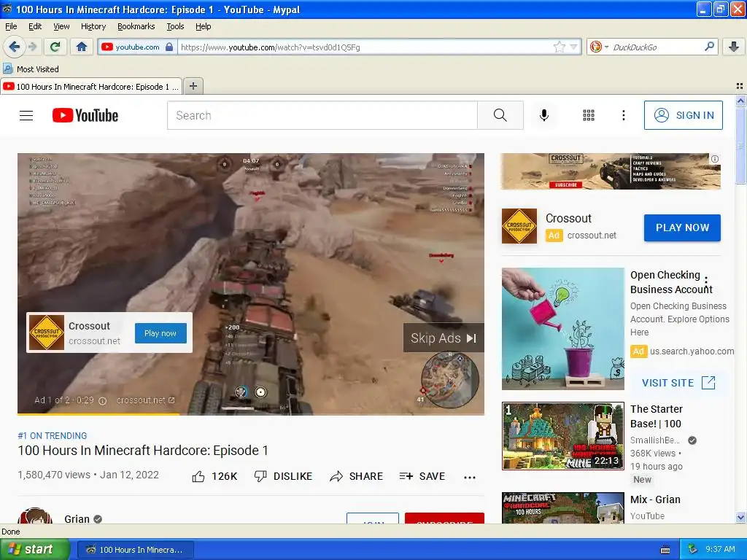
Task: Search with voice using microphone icon
Action: click(x=544, y=115)
